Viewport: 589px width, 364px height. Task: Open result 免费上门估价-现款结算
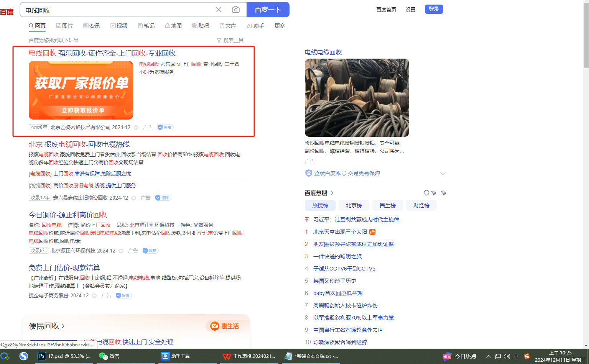click(x=64, y=267)
